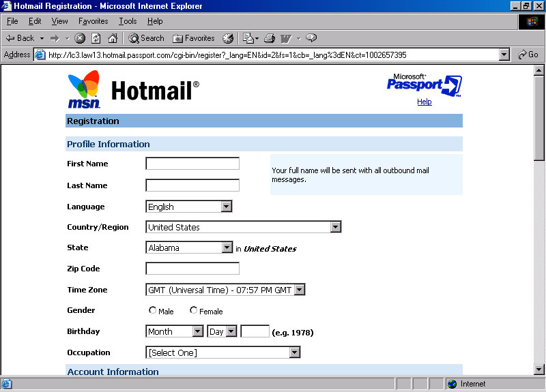
Task: Click the Last Name input field
Action: click(192, 185)
